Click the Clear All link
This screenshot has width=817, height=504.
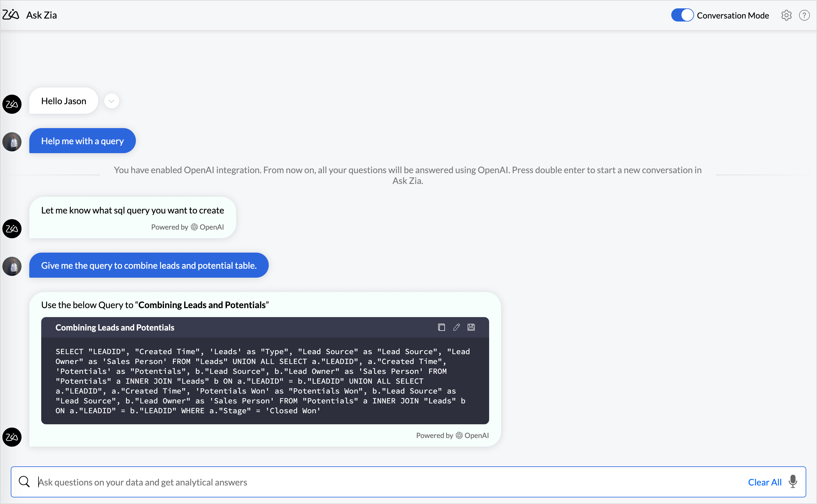pos(765,482)
